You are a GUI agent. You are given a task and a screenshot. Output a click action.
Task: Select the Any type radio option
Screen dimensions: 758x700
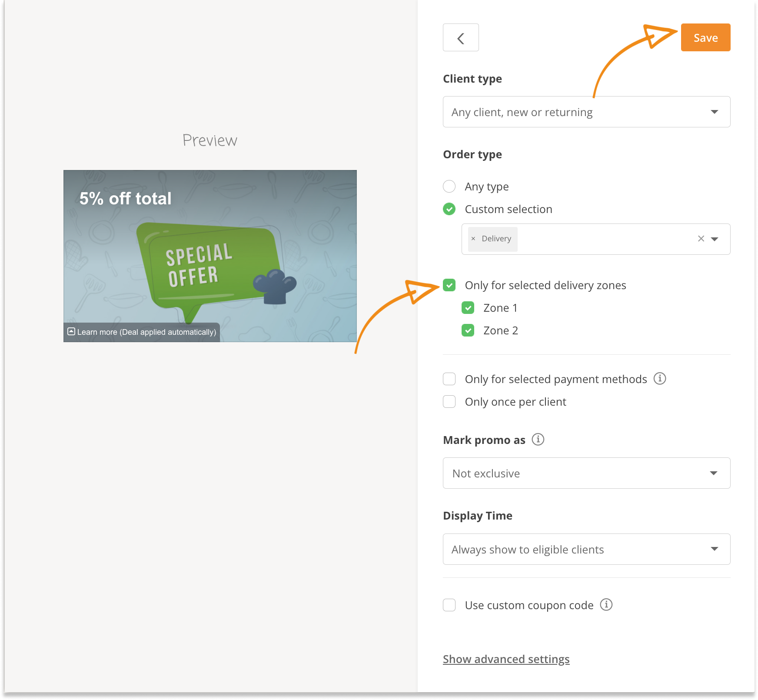[449, 187]
